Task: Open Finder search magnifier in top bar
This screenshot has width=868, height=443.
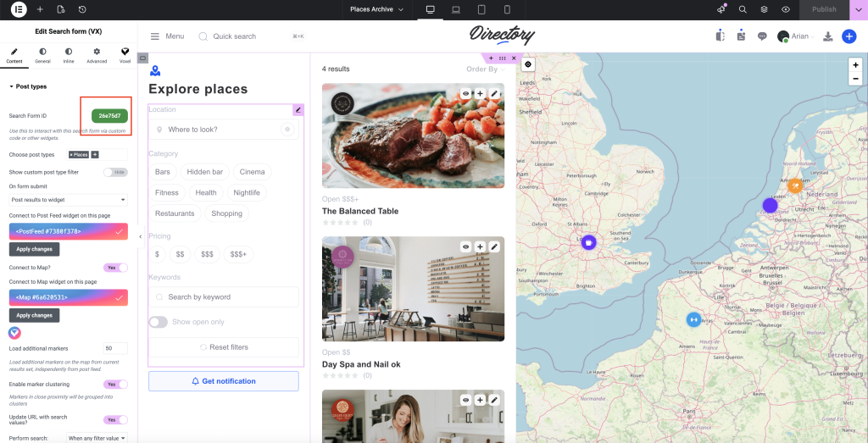Action: click(x=743, y=9)
